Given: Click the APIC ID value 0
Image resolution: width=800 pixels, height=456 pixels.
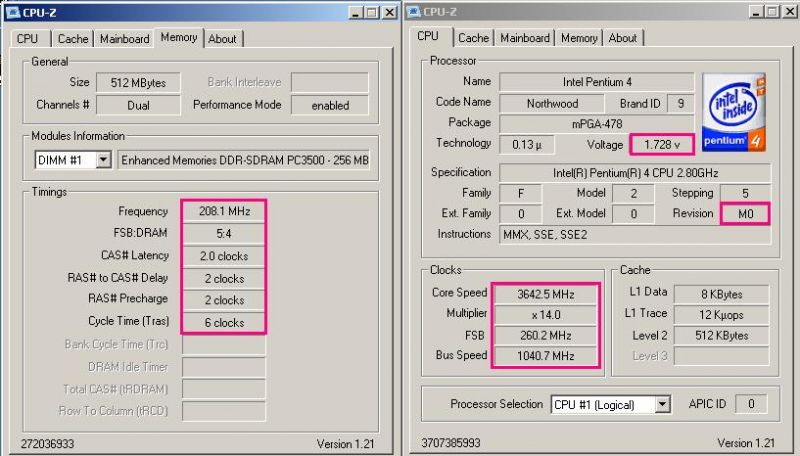Looking at the screenshot, I should [751, 404].
